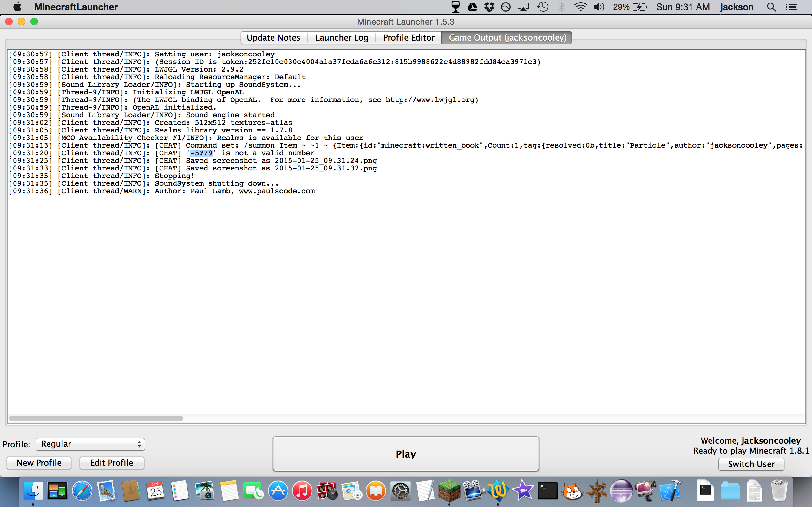Click the volume icon in menu bar

598,7
